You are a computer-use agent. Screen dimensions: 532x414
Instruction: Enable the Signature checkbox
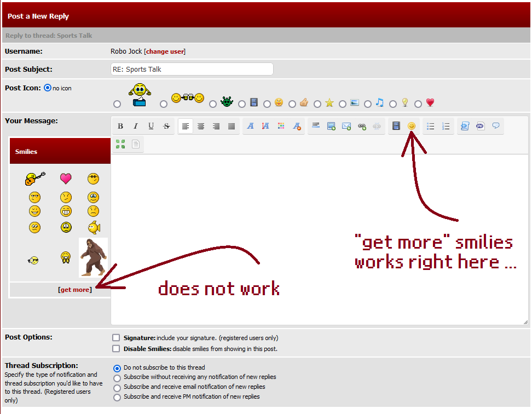[116, 338]
